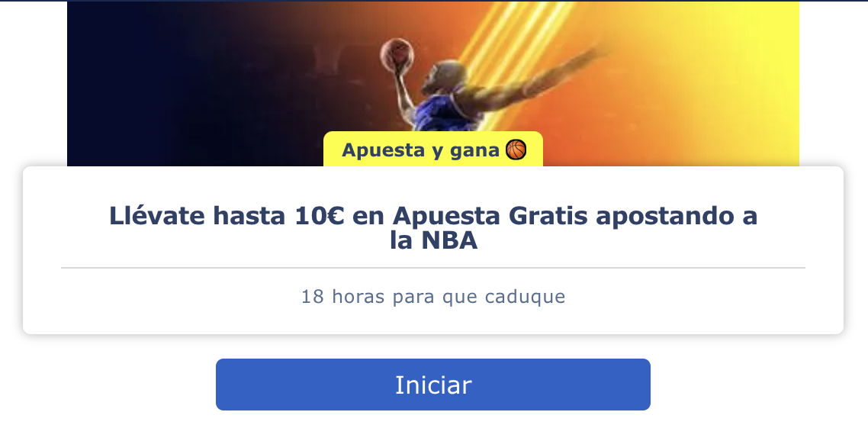Click the '18 horas para que caduque' text
This screenshot has width=868, height=441.
click(433, 296)
